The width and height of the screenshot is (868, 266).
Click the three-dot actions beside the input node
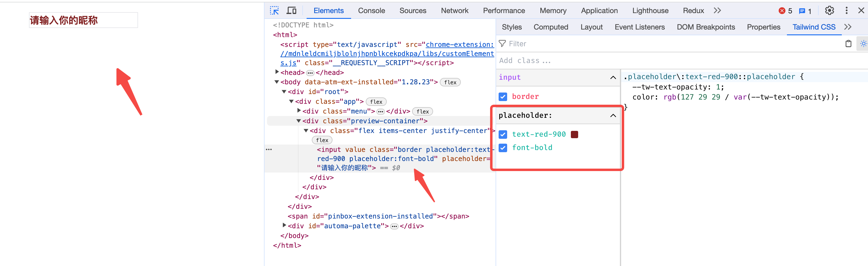coord(269,149)
